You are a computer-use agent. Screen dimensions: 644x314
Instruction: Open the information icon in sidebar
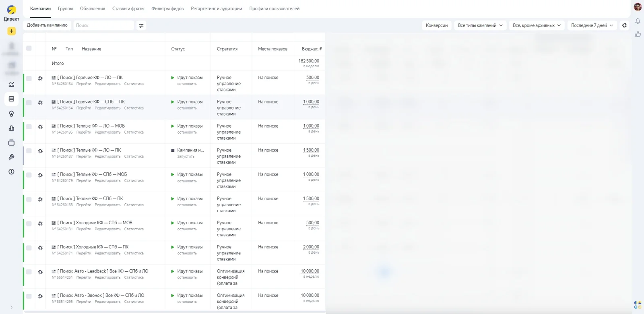tap(11, 171)
